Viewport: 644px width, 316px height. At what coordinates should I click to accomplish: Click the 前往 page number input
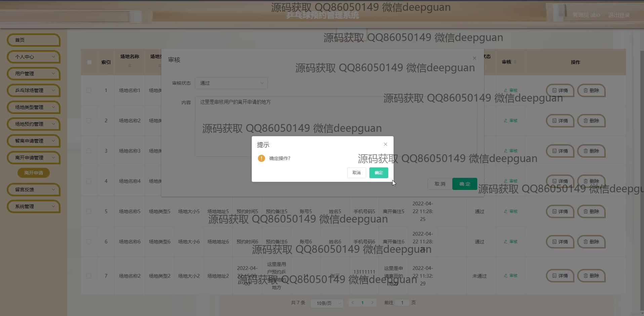pyautogui.click(x=402, y=303)
